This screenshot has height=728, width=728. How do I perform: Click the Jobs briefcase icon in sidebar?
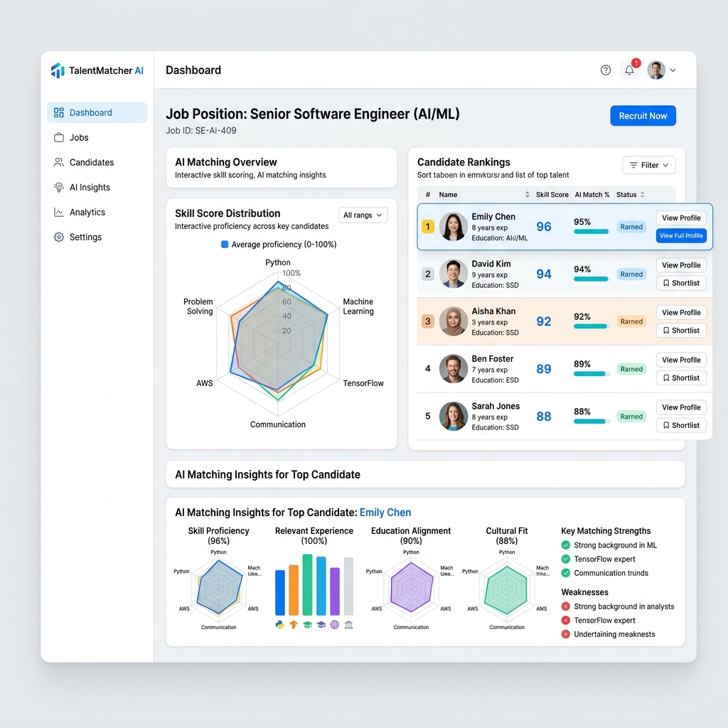tap(59, 138)
